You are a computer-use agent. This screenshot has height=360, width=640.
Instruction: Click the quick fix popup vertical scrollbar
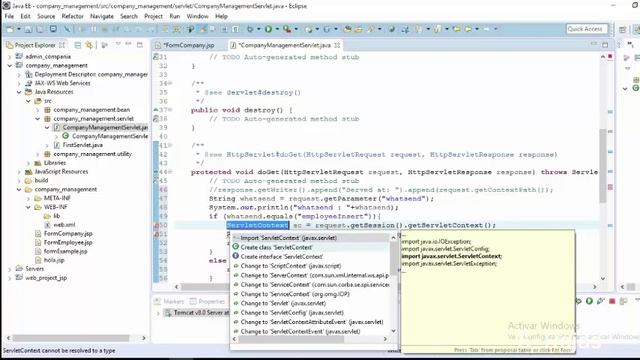[x=393, y=258]
